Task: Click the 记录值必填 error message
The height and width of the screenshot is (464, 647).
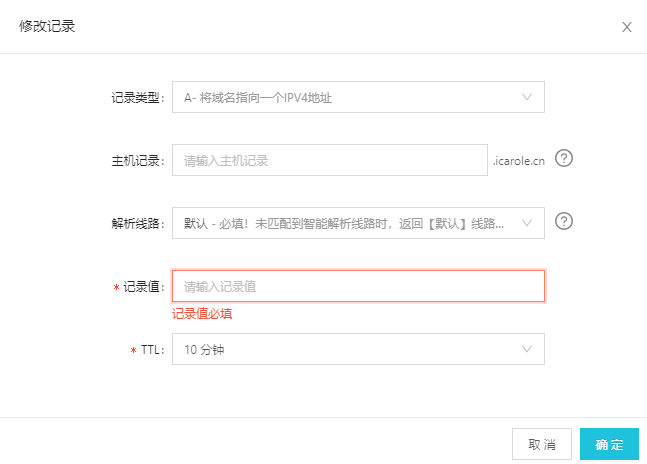Action: (x=202, y=314)
